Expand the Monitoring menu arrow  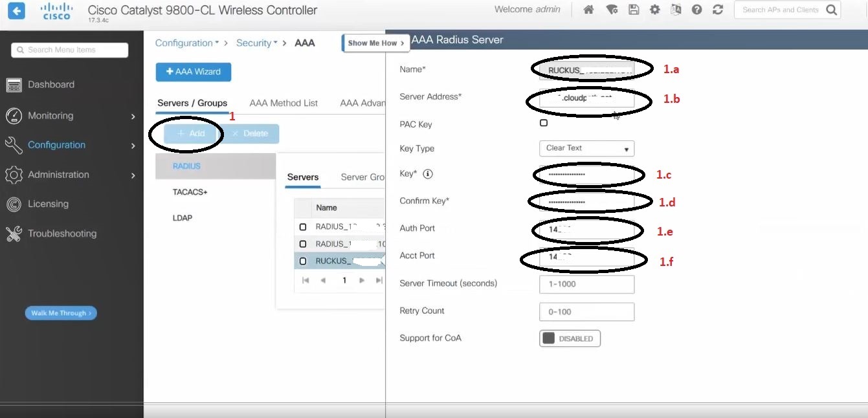[133, 116]
